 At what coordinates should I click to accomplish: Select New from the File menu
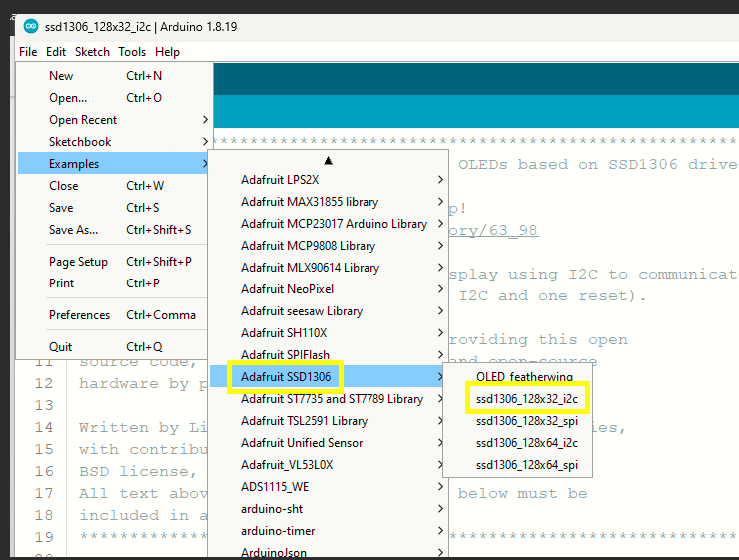pyautogui.click(x=61, y=76)
